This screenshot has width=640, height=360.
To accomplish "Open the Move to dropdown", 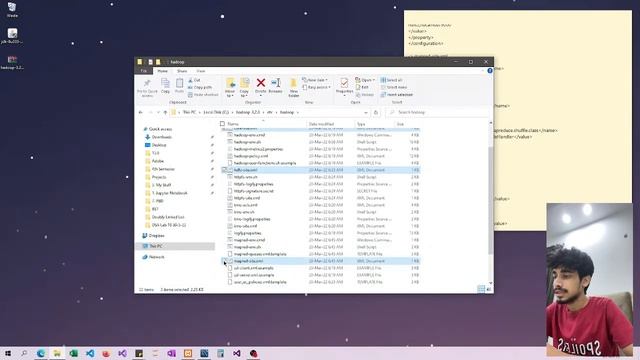I will [230, 87].
